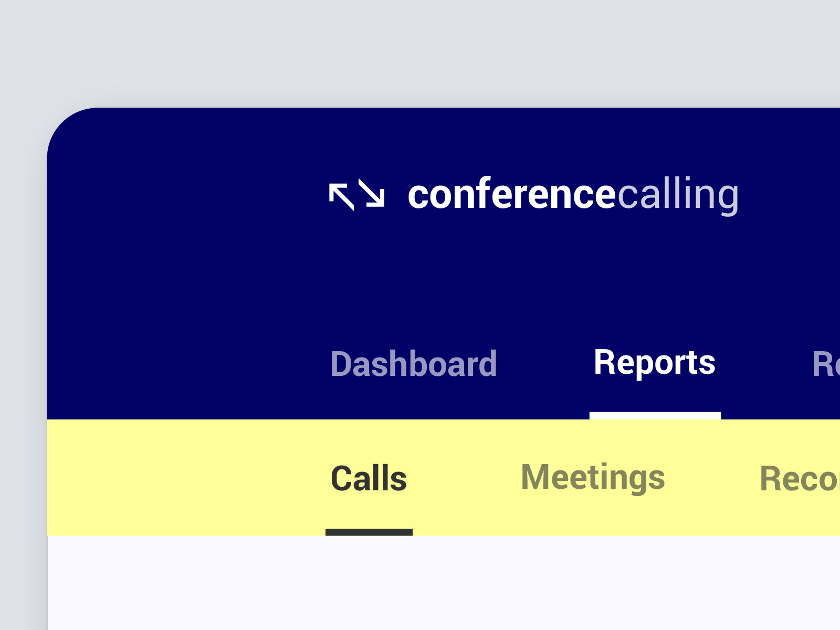Click the navy gap between Dashboard and Reports

[x=545, y=363]
